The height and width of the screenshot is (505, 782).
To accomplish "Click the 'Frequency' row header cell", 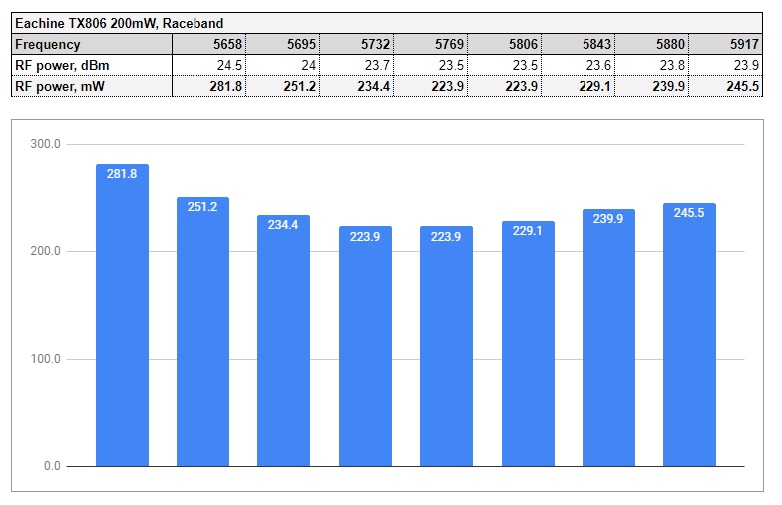I will point(92,44).
